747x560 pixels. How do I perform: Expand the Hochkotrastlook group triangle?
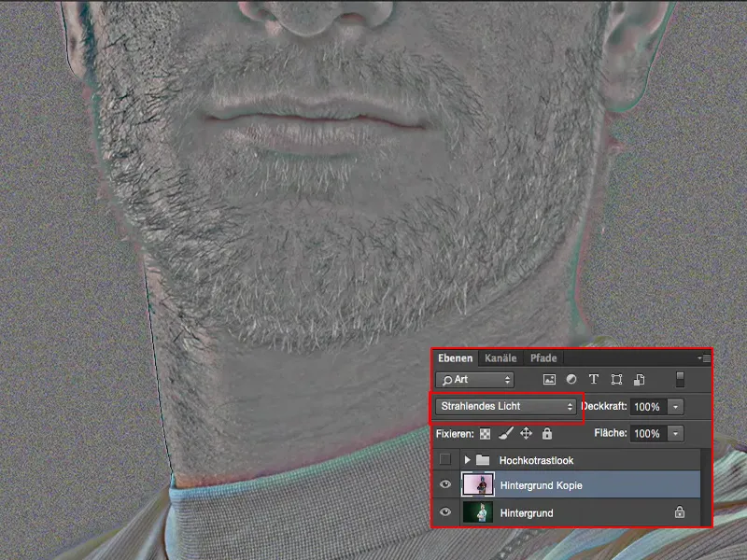[x=467, y=459]
